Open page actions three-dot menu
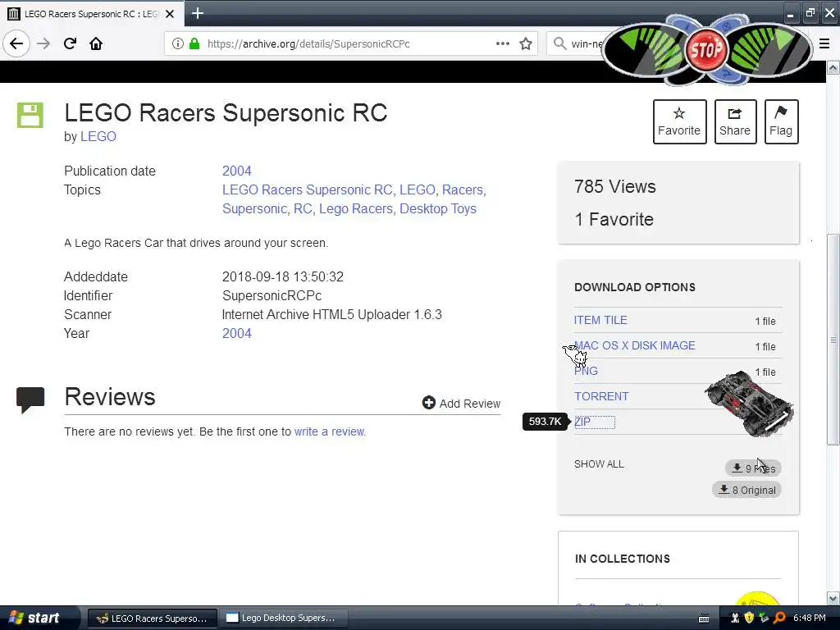The height and width of the screenshot is (630, 840). tap(503, 43)
